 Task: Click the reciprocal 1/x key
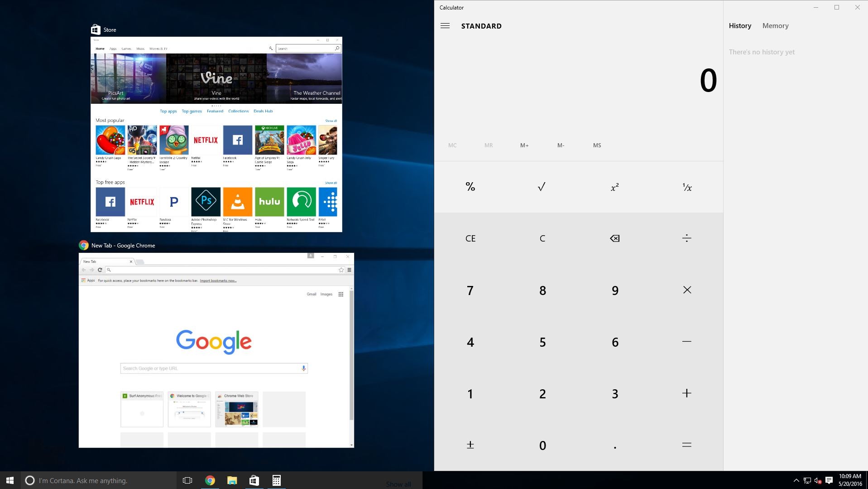(687, 187)
